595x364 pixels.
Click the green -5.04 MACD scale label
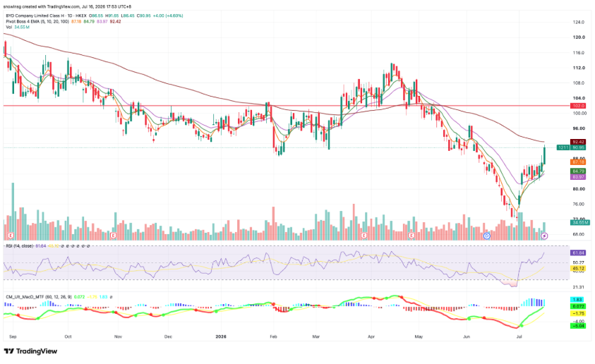[578, 325]
